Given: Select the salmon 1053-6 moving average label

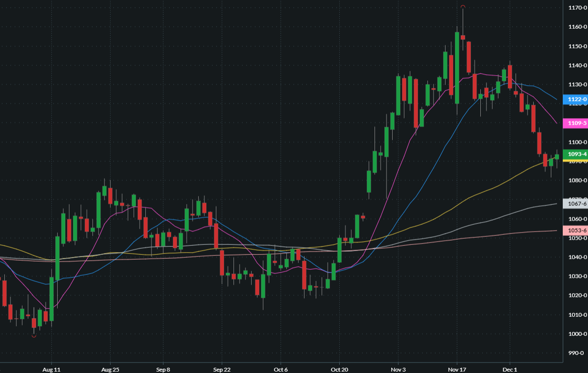Looking at the screenshot, I should pos(575,231).
